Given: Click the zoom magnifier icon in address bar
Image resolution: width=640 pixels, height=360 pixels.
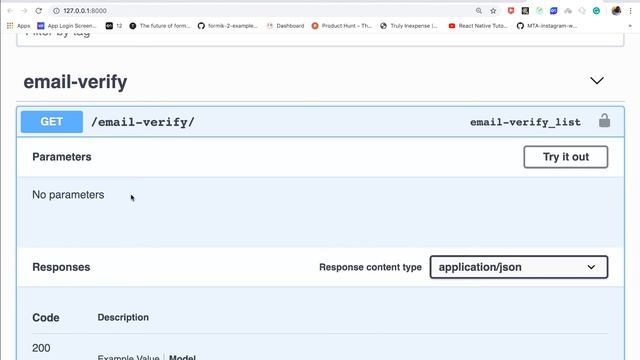Looking at the screenshot, I should [x=479, y=11].
